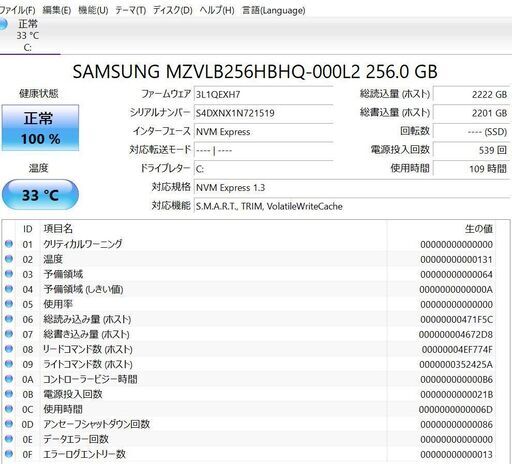Click raw value 000000352425A
This screenshot has height=464, width=512.
click(456, 365)
